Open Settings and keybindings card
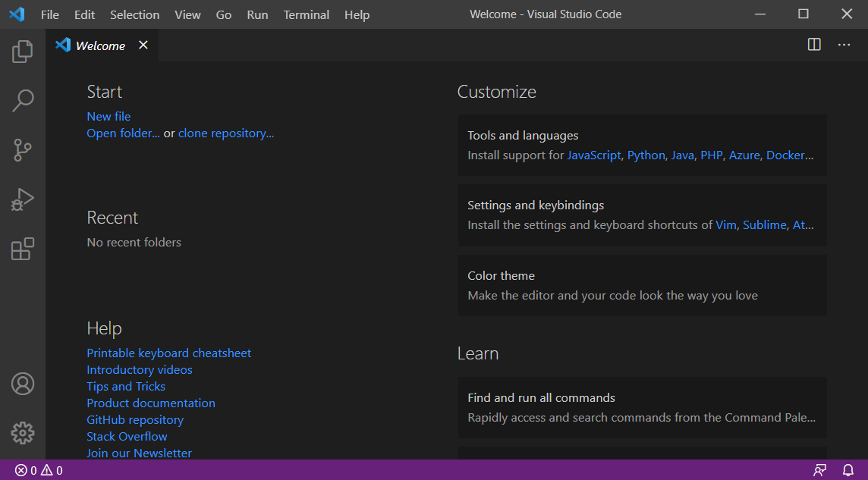 [642, 215]
